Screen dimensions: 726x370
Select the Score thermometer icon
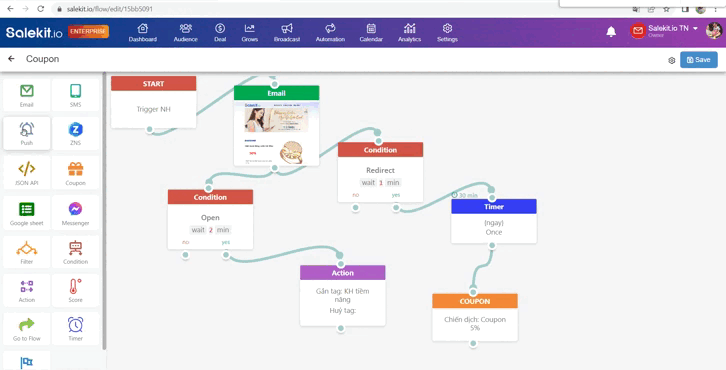[75, 287]
